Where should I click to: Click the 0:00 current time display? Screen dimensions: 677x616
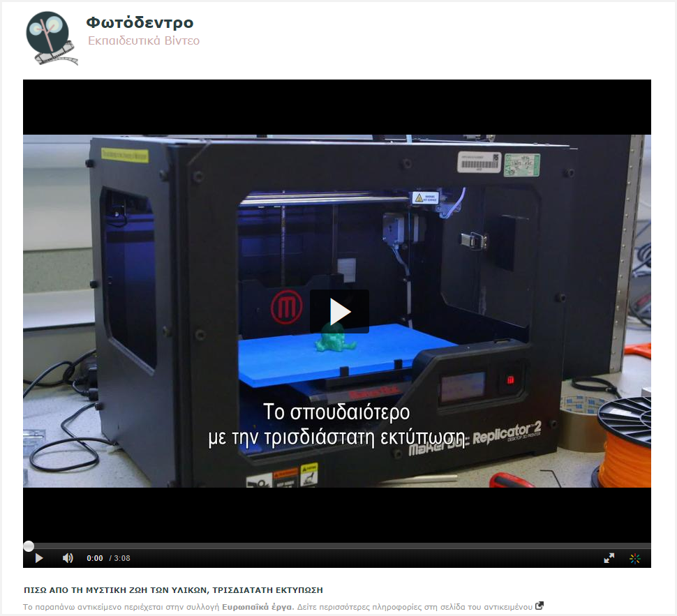pyautogui.click(x=94, y=558)
